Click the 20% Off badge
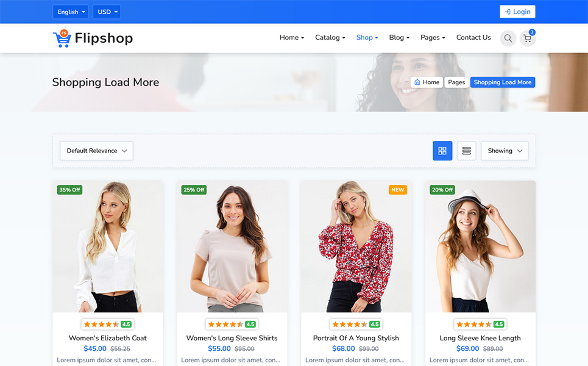The image size is (588, 366). [442, 190]
